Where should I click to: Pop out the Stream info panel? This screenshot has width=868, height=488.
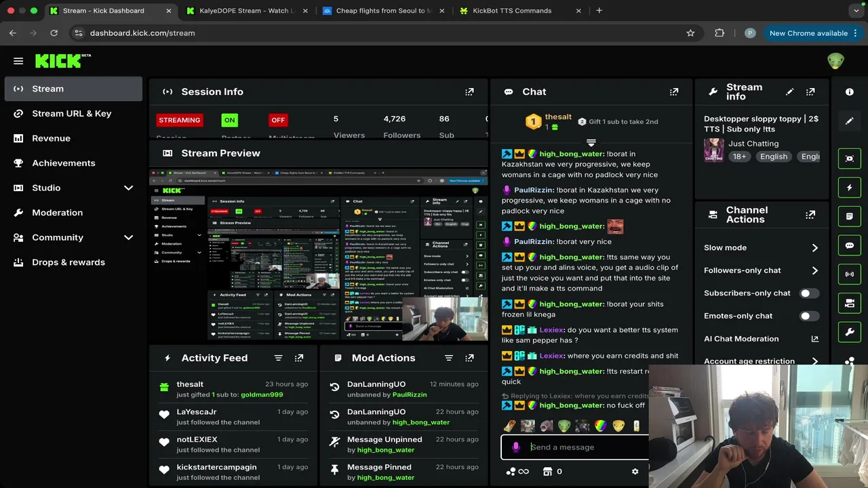click(x=810, y=91)
